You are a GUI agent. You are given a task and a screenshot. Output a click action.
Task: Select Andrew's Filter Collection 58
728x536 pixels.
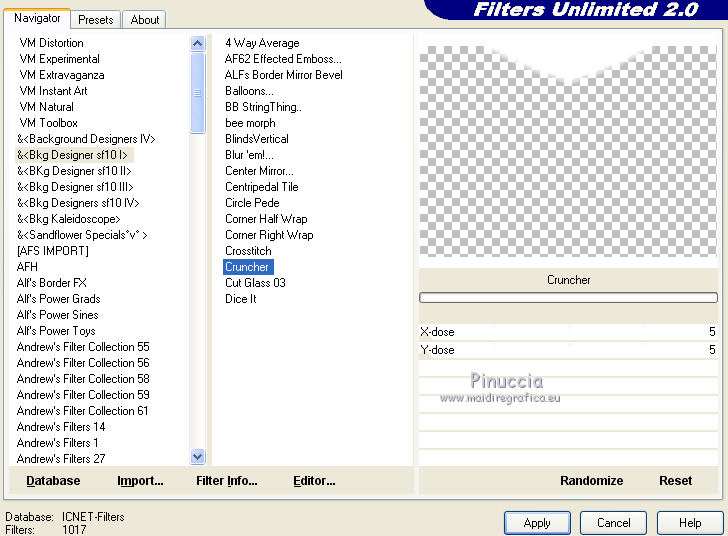[x=83, y=379]
